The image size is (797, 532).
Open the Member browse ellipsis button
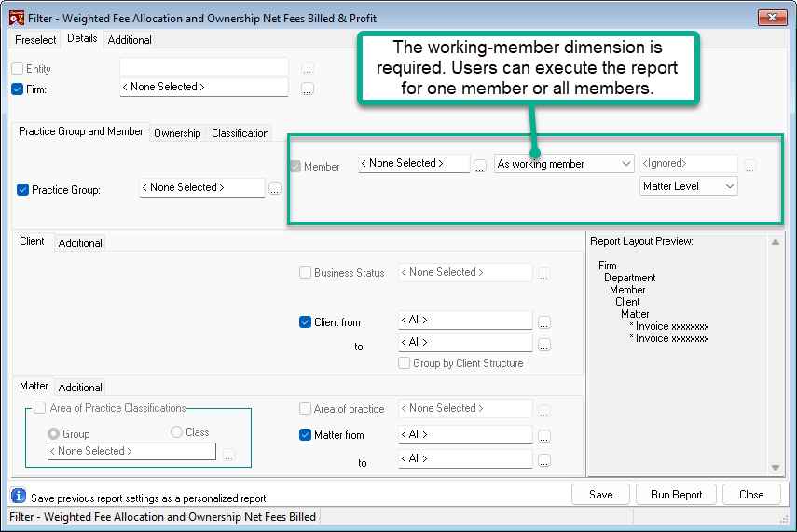pyautogui.click(x=480, y=166)
